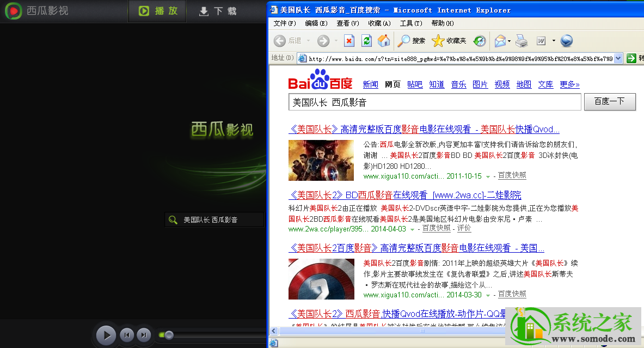
Task: Click the Captain America movie poster thumbnail
Action: (321, 160)
